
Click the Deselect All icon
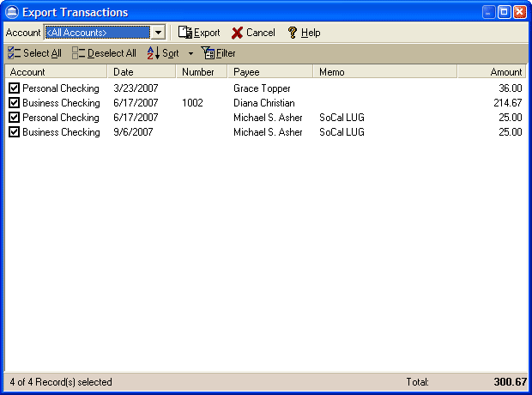coord(78,53)
